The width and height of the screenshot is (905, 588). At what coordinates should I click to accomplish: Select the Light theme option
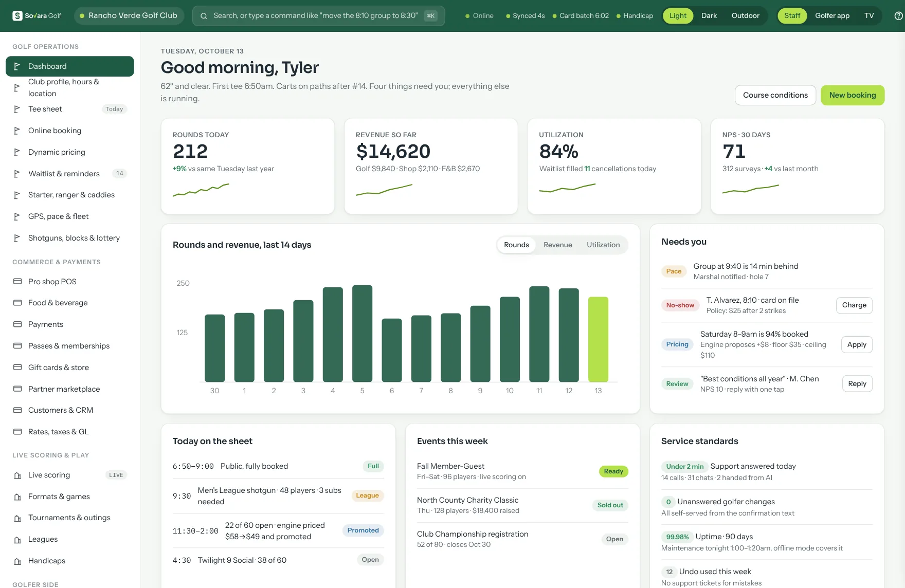tap(678, 16)
